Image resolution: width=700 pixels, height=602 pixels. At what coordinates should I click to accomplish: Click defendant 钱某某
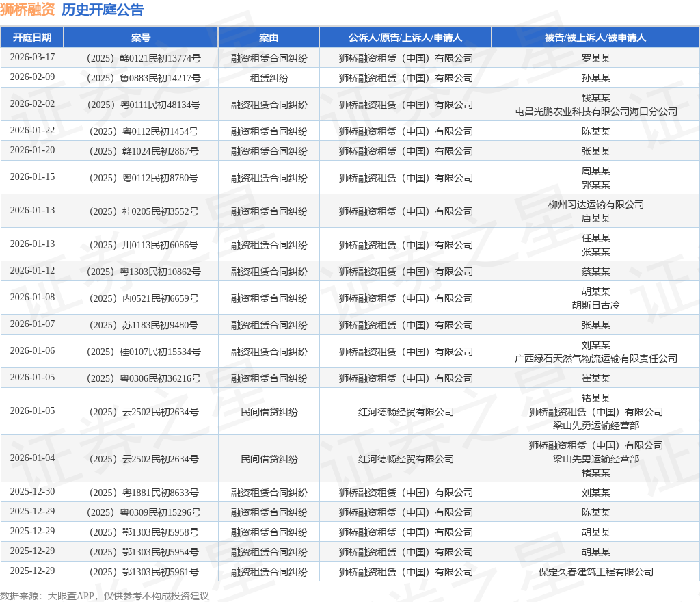pyautogui.click(x=595, y=98)
